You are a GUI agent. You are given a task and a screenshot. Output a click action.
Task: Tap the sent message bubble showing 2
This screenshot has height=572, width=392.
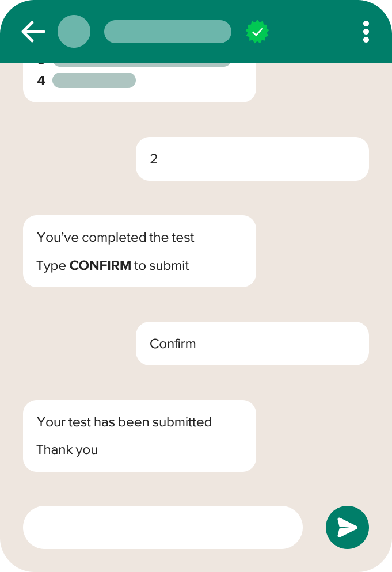point(252,159)
